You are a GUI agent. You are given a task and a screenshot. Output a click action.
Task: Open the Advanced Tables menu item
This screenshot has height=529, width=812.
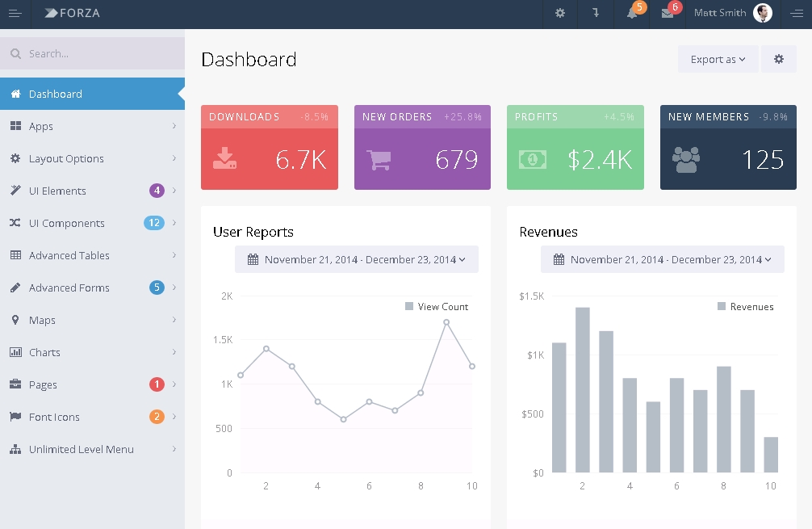click(x=69, y=255)
